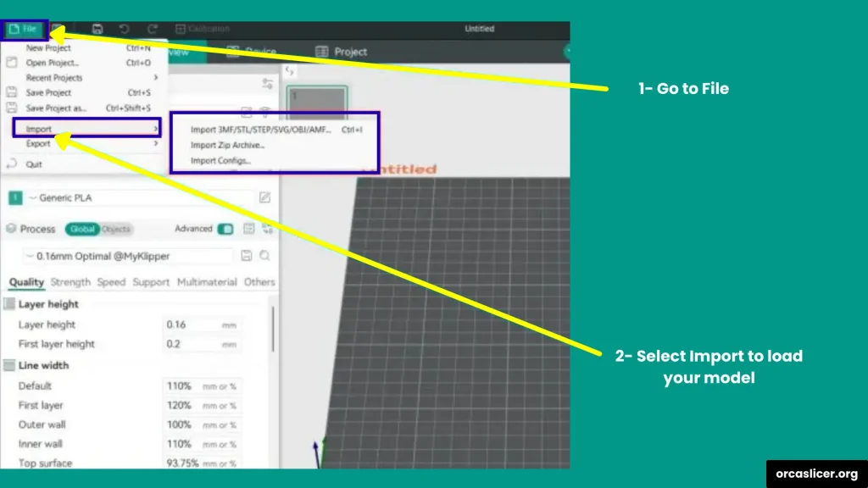
Task: Toggle the Advanced switch
Action: (x=225, y=229)
